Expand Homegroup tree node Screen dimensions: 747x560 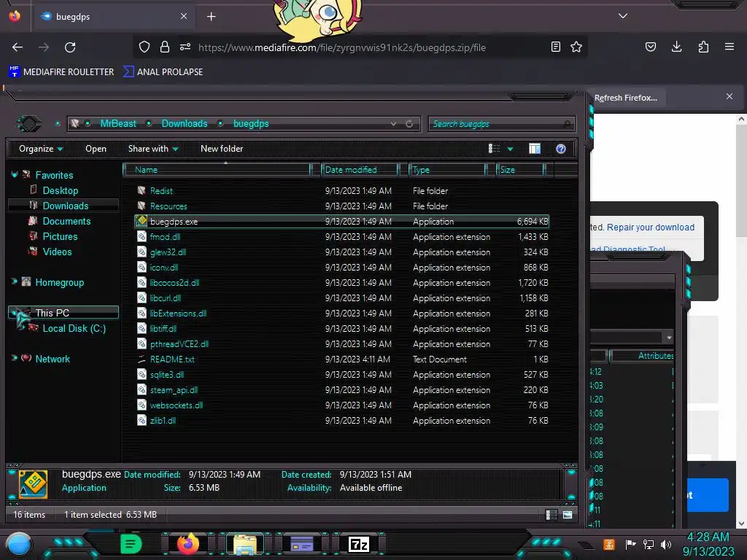(15, 282)
